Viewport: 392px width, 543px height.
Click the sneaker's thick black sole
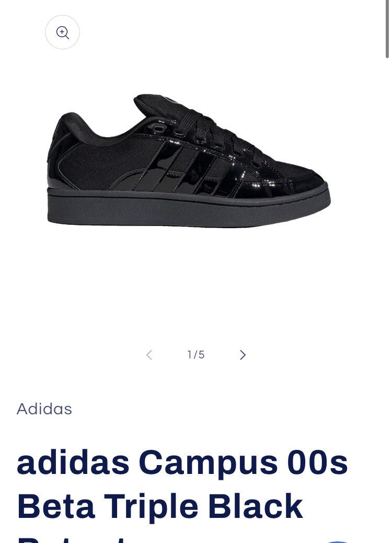click(x=189, y=209)
